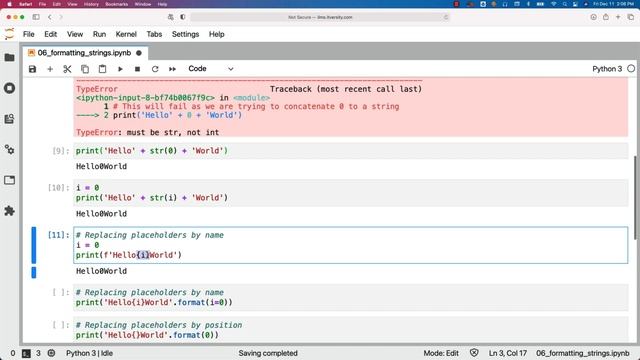640x360 pixels.
Task: Click Ln 3, Col 17 in status bar
Action: [x=508, y=353]
